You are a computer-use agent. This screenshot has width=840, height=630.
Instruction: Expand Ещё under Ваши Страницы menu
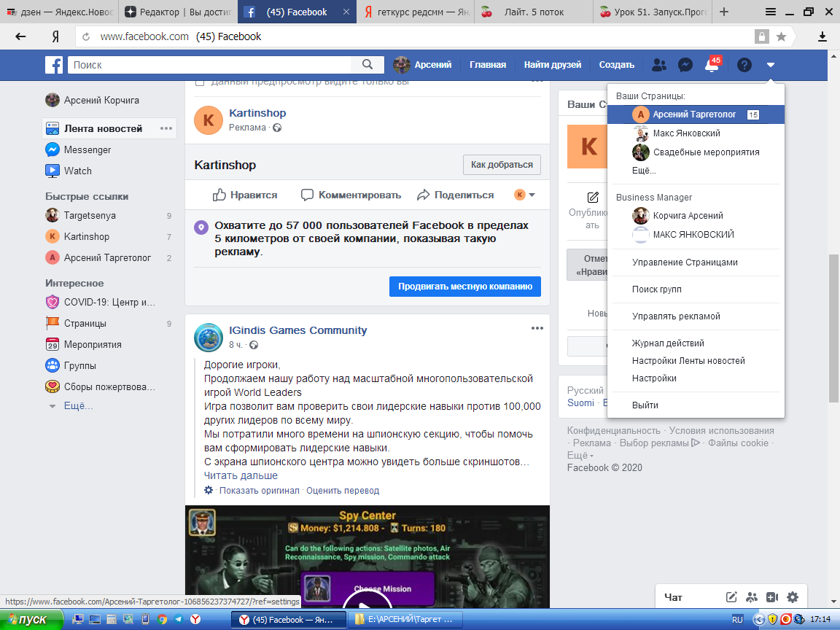[x=644, y=171]
